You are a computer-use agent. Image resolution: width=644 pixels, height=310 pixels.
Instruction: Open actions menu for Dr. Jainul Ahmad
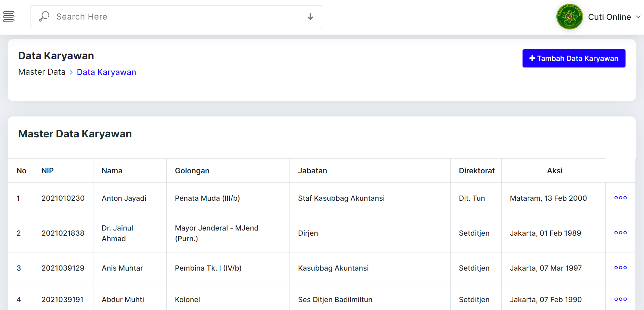pos(620,233)
